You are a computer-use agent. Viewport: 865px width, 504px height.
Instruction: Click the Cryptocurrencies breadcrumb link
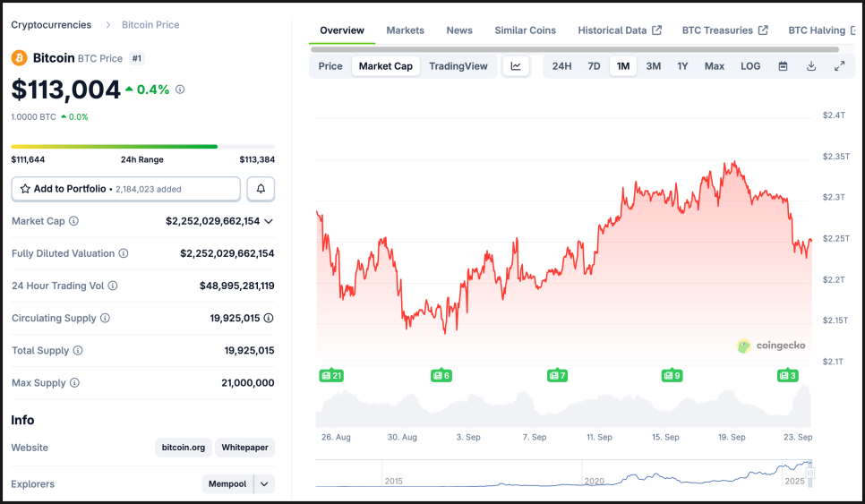(51, 25)
